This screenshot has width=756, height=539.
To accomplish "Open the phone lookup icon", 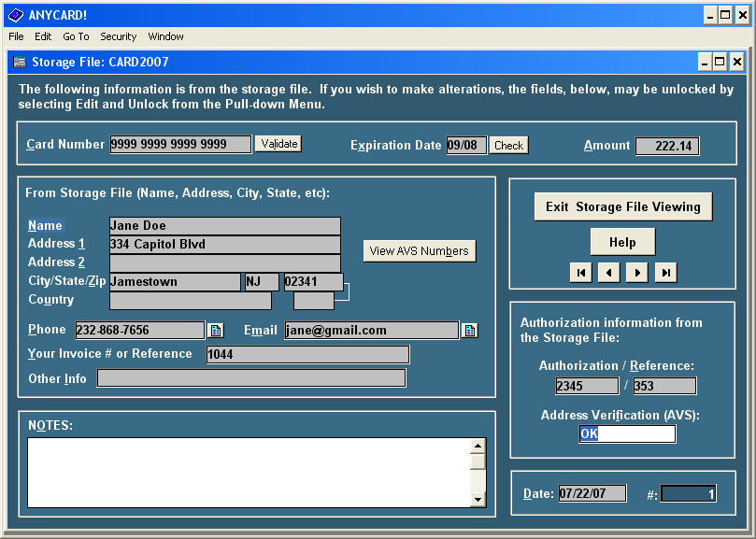I will pyautogui.click(x=216, y=331).
